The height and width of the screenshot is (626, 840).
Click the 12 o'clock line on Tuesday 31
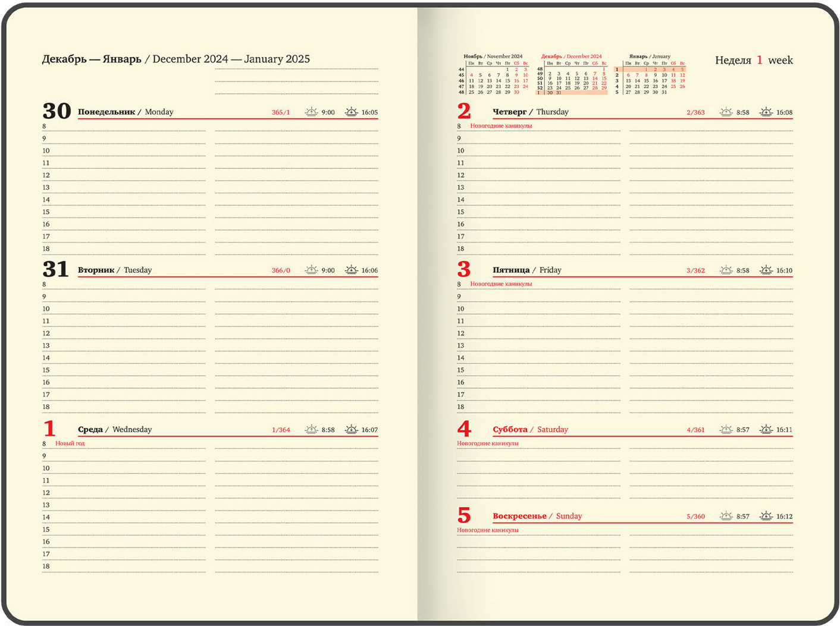(125, 334)
